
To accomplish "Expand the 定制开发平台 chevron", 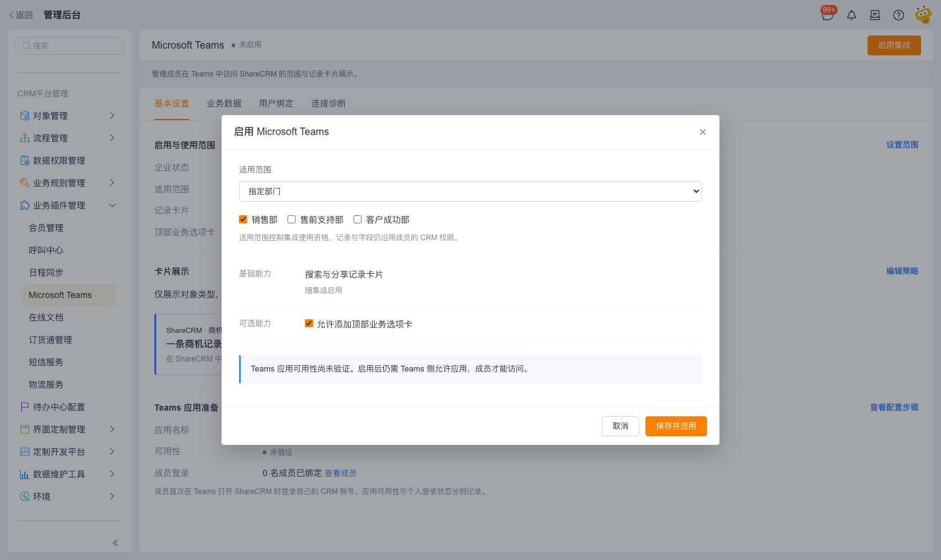I will coord(112,452).
